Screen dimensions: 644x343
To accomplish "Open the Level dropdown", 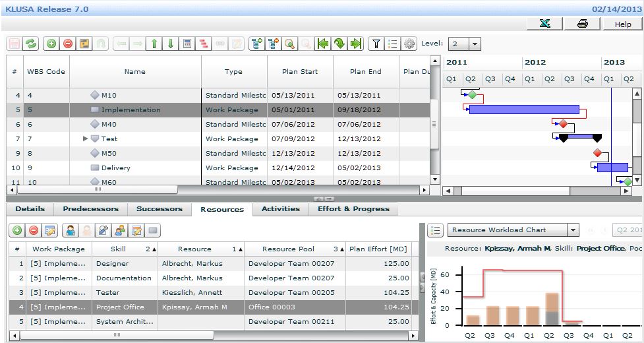I will (x=475, y=44).
